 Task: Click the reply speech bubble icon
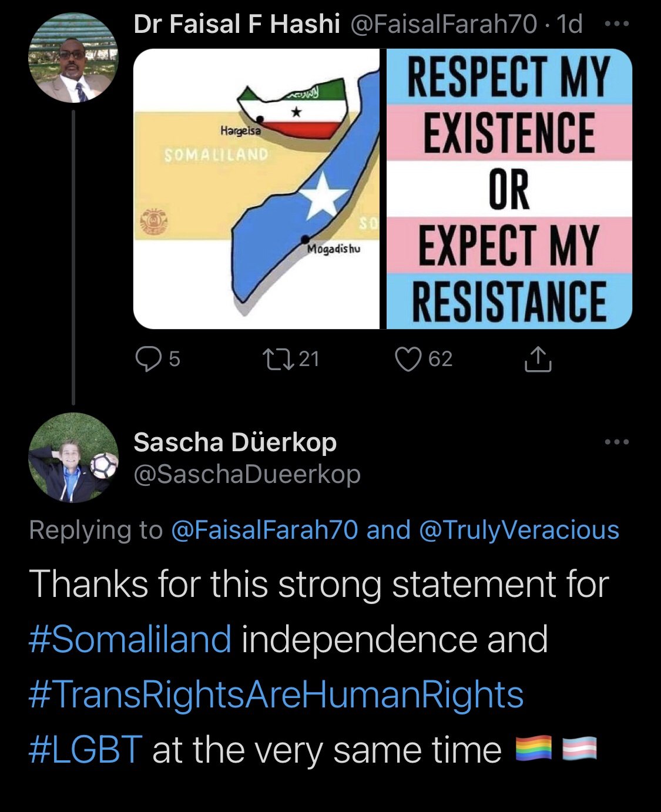point(148,359)
